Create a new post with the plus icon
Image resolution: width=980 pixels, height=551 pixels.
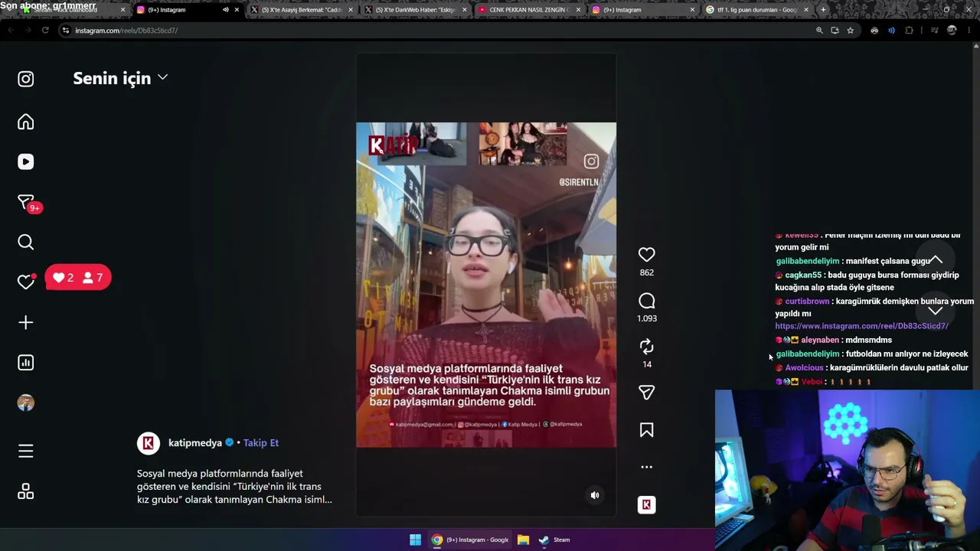26,323
